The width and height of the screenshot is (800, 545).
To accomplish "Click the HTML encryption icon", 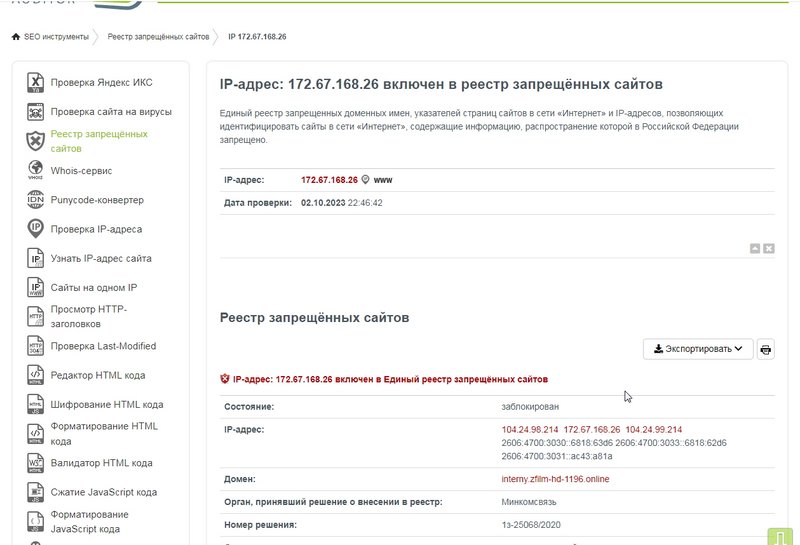I will tap(35, 404).
